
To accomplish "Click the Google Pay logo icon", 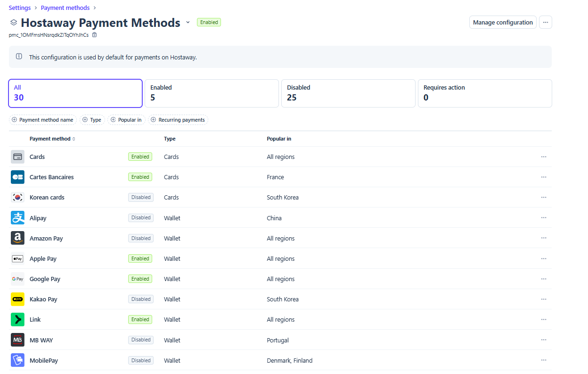I will tap(17, 279).
